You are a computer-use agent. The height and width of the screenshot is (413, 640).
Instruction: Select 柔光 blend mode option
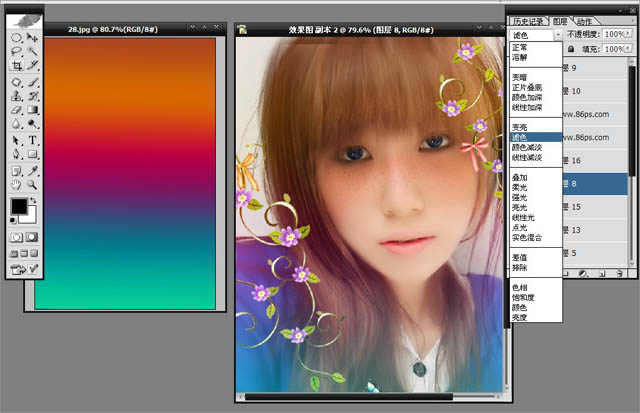tap(519, 186)
